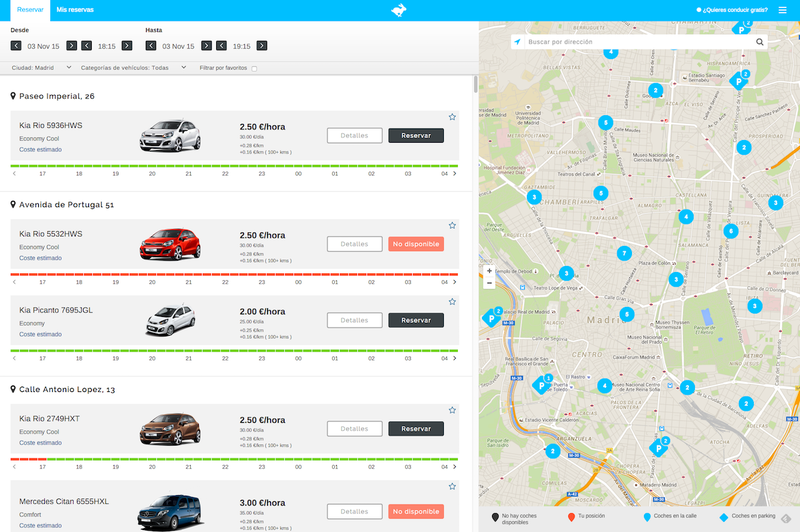Switch to the Mis reservas tab

(x=75, y=10)
